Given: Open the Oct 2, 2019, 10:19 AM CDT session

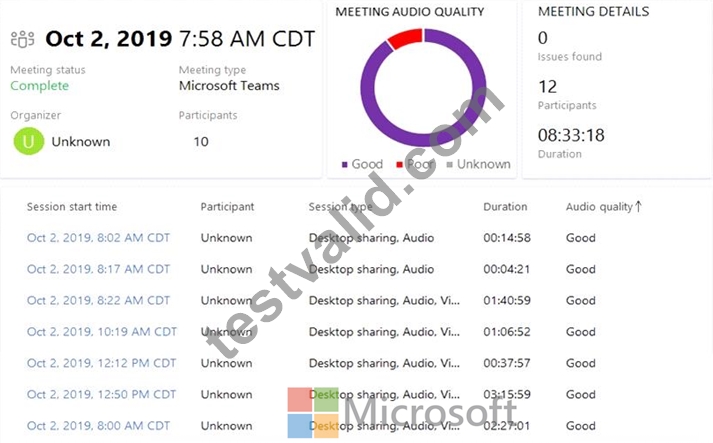Looking at the screenshot, I should 102,332.
